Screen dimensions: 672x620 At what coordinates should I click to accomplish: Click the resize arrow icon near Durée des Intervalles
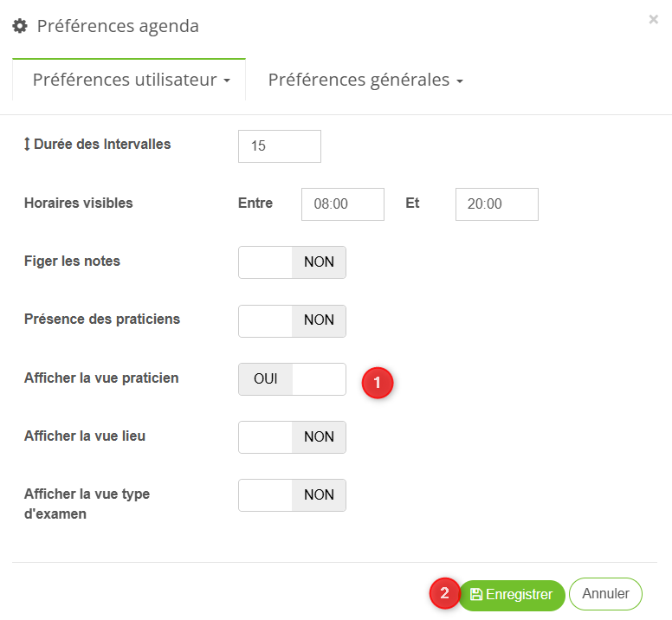click(27, 145)
